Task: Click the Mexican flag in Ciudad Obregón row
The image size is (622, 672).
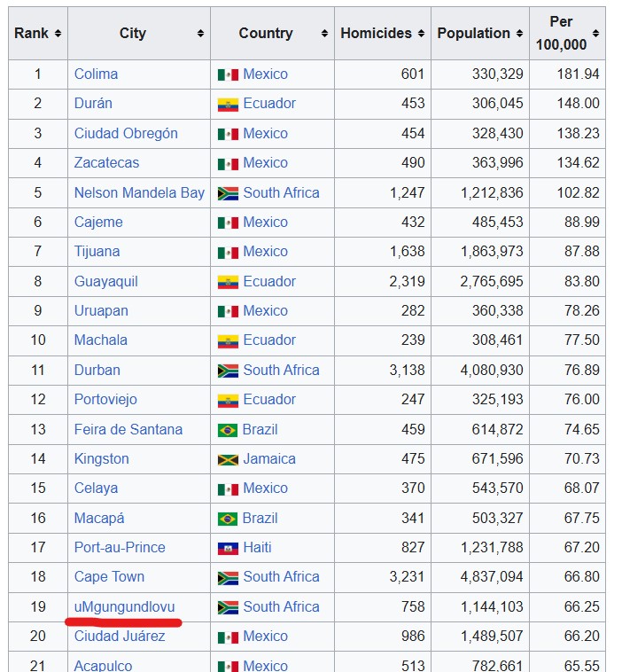Action: coord(228,135)
